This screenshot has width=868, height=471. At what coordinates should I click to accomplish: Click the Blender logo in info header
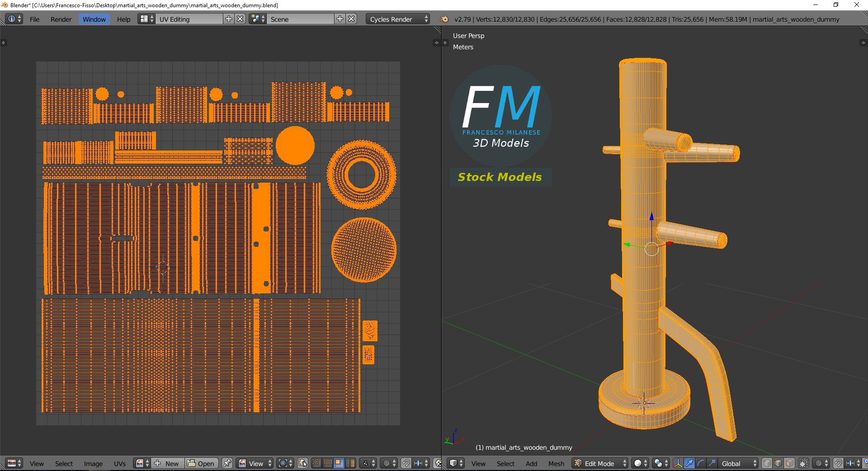tap(444, 19)
